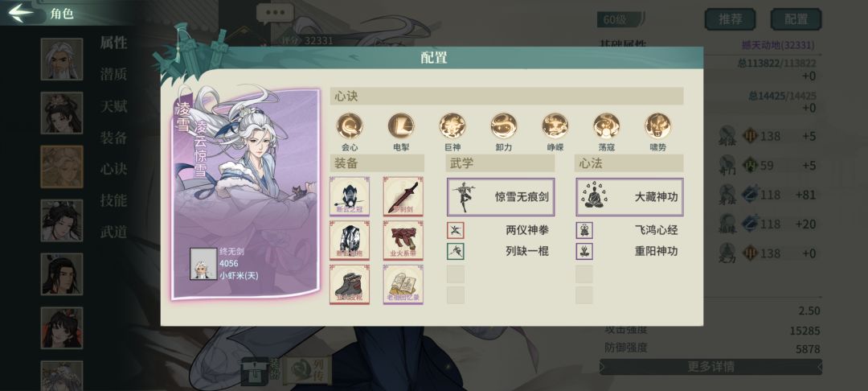Select the 会心 heart-formula icon
This screenshot has height=391, width=868.
[x=350, y=126]
